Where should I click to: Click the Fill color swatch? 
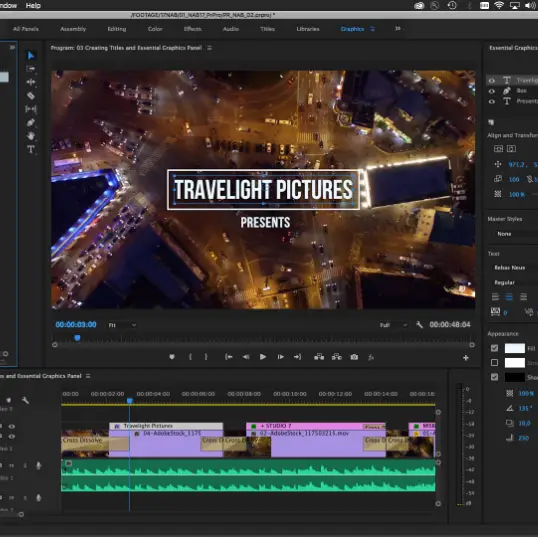tap(514, 348)
